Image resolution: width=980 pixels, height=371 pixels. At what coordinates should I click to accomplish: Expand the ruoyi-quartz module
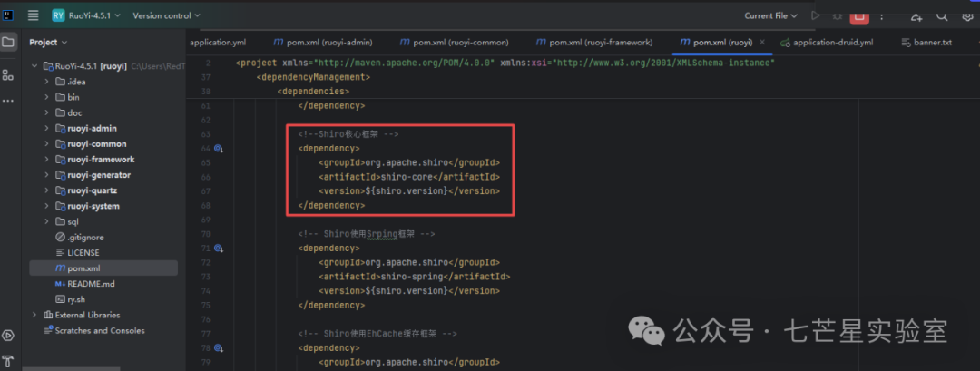pyautogui.click(x=46, y=190)
